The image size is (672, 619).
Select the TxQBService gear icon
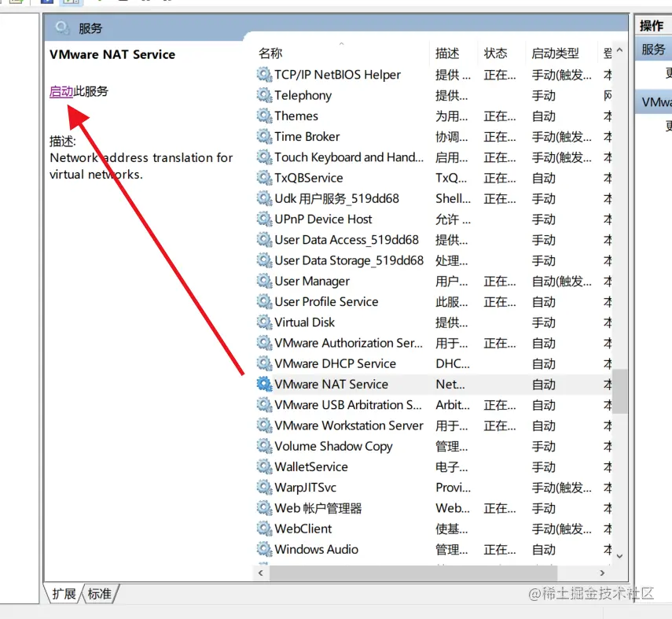(264, 178)
